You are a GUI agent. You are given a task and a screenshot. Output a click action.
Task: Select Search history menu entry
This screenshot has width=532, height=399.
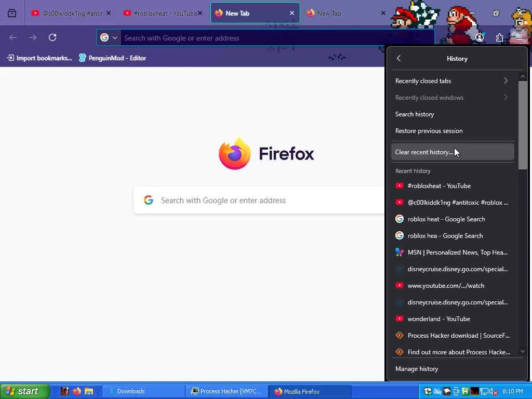click(x=453, y=114)
